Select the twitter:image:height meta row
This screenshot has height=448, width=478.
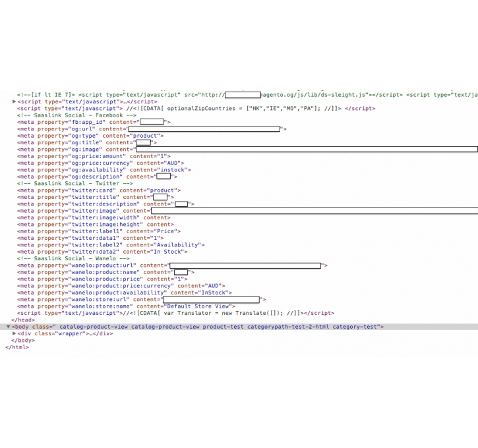coord(96,224)
